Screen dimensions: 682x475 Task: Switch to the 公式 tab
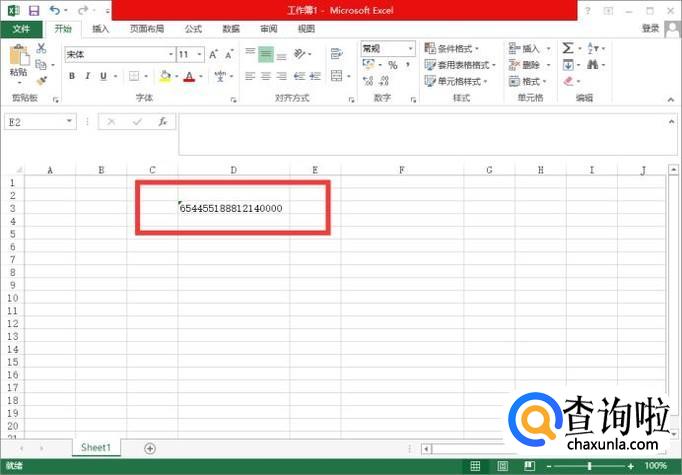coord(193,29)
